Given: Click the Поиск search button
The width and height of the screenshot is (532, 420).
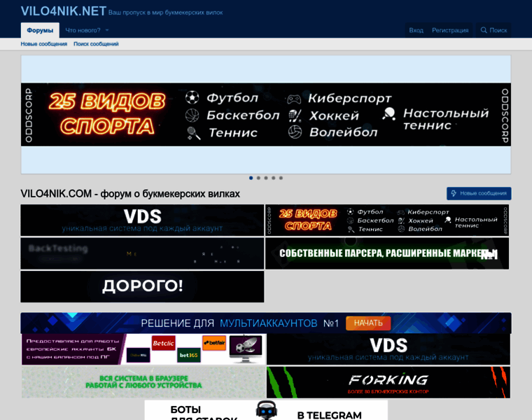Looking at the screenshot, I should point(493,30).
